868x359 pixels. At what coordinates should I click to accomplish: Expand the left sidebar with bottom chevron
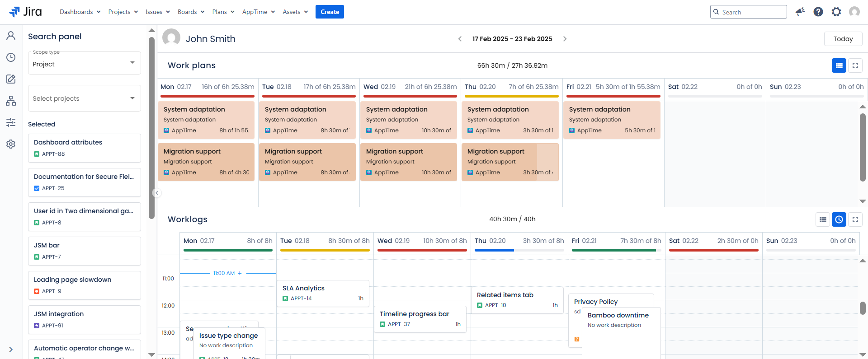(x=11, y=350)
